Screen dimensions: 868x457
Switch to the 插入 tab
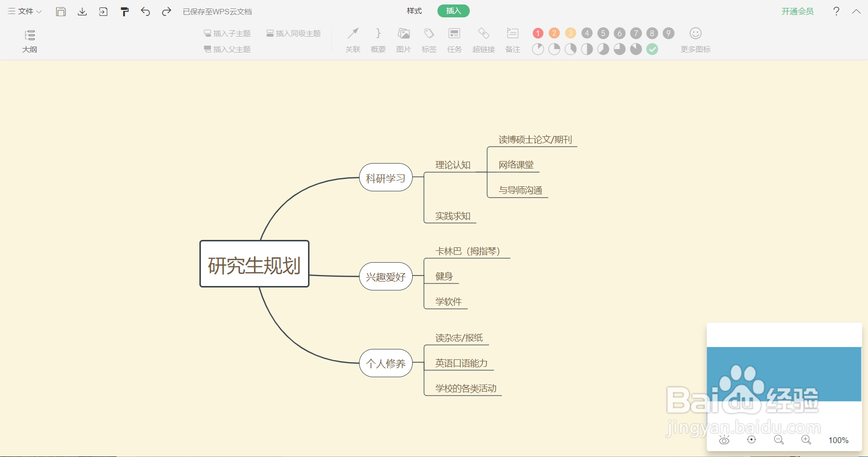pos(453,11)
